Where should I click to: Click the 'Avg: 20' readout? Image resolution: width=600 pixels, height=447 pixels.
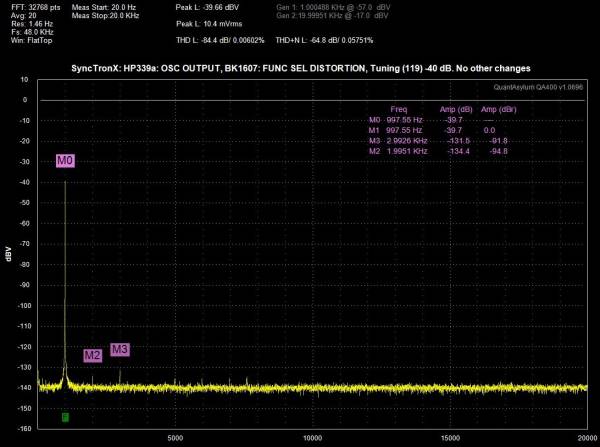24,16
